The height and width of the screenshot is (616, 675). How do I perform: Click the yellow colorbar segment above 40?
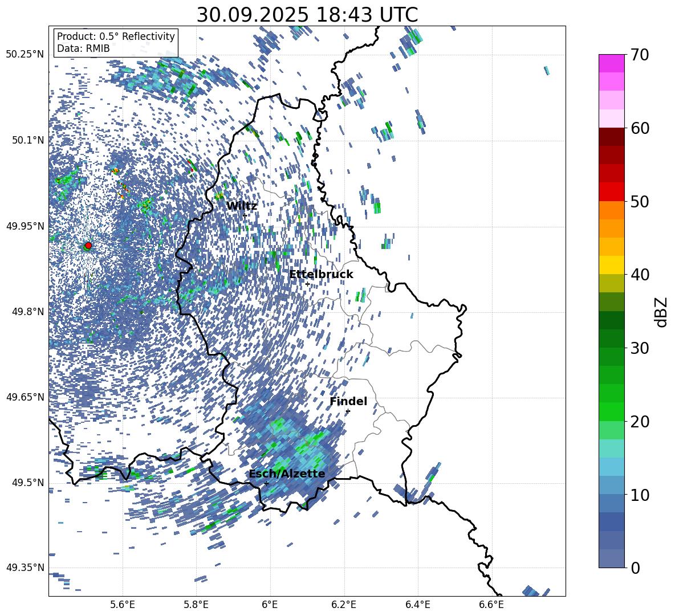611,265
